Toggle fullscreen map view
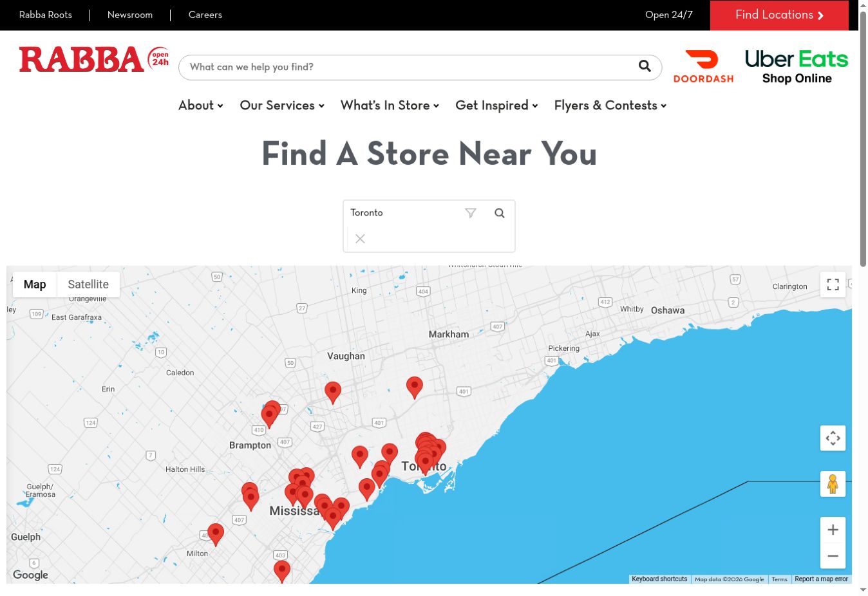 click(x=833, y=284)
